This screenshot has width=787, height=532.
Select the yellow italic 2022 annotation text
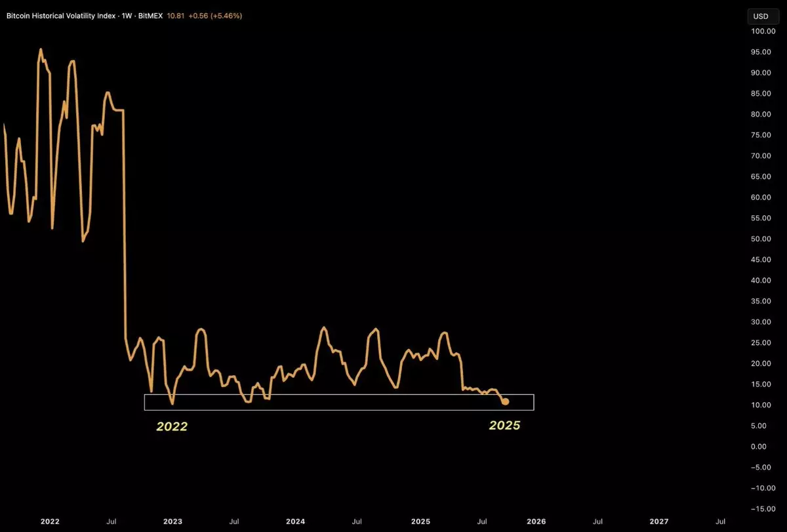point(172,426)
